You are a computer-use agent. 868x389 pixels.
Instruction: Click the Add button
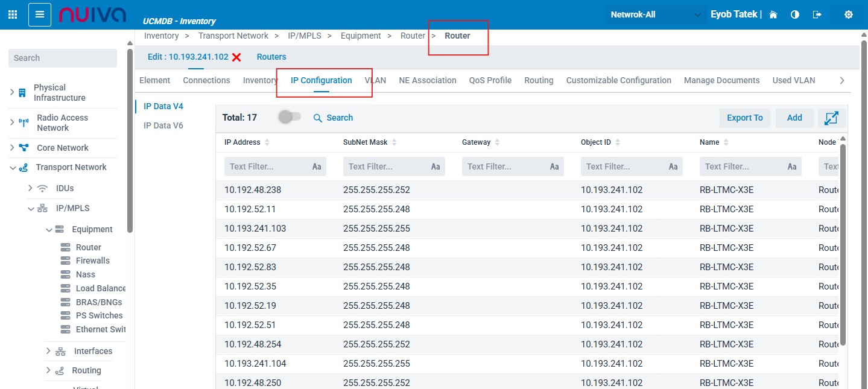(x=794, y=118)
